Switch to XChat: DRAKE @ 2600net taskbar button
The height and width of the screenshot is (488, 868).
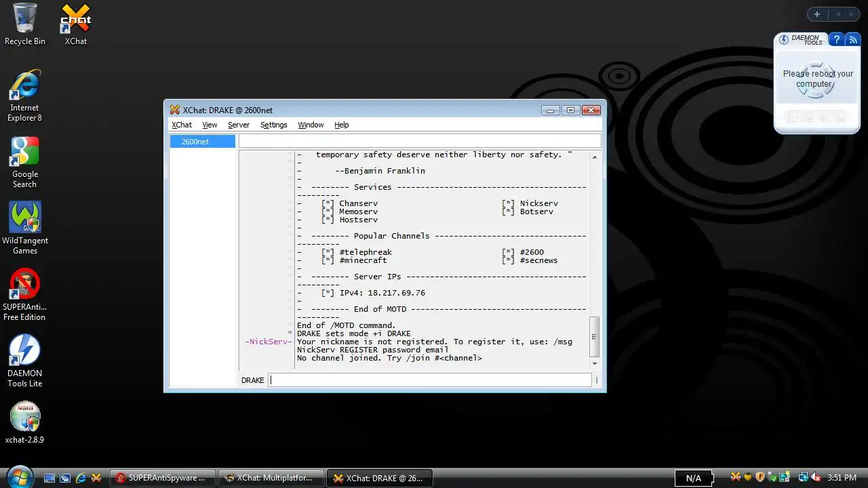tap(379, 478)
